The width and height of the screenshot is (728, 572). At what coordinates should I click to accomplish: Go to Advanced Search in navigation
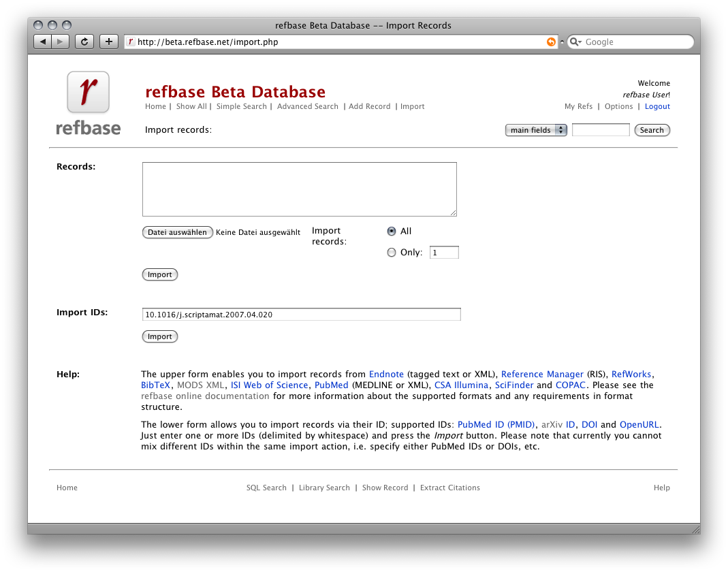coord(307,106)
